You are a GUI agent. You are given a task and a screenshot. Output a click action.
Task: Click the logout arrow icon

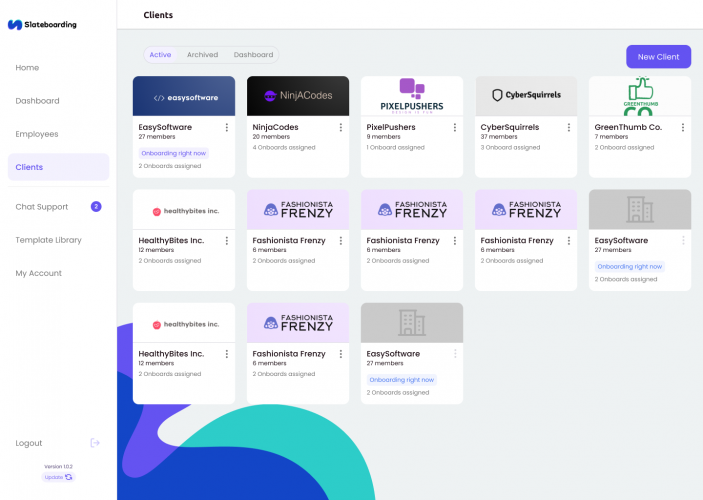tap(95, 443)
